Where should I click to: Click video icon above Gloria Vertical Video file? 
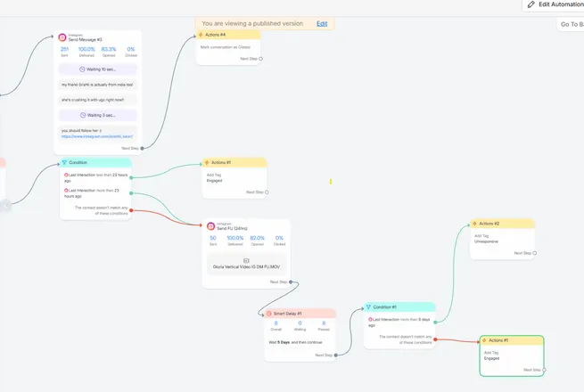click(246, 260)
